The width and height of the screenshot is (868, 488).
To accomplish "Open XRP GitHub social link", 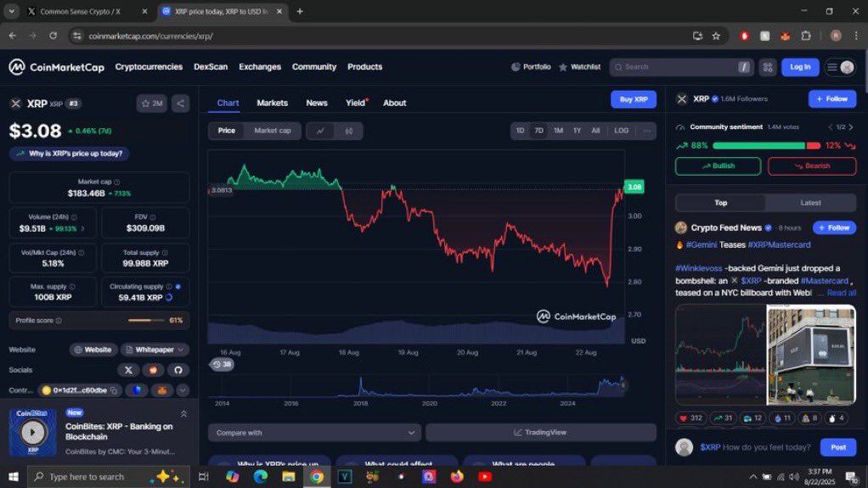I will pos(178,370).
